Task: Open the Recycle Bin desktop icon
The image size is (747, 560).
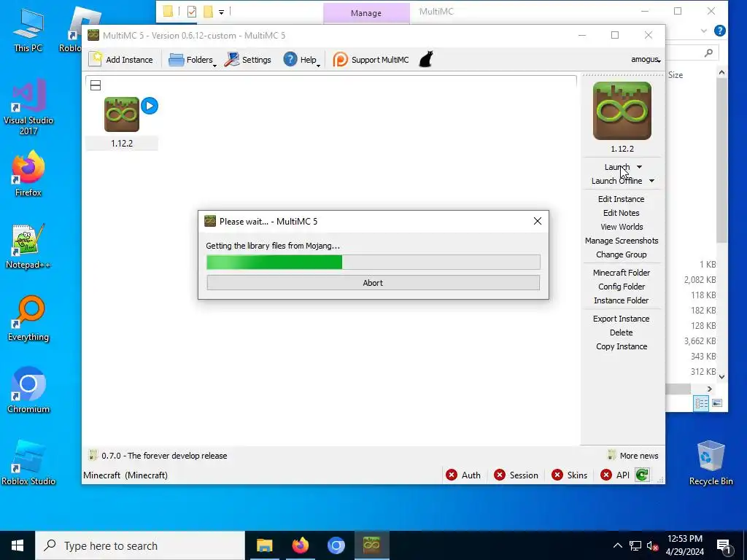Action: point(711,463)
